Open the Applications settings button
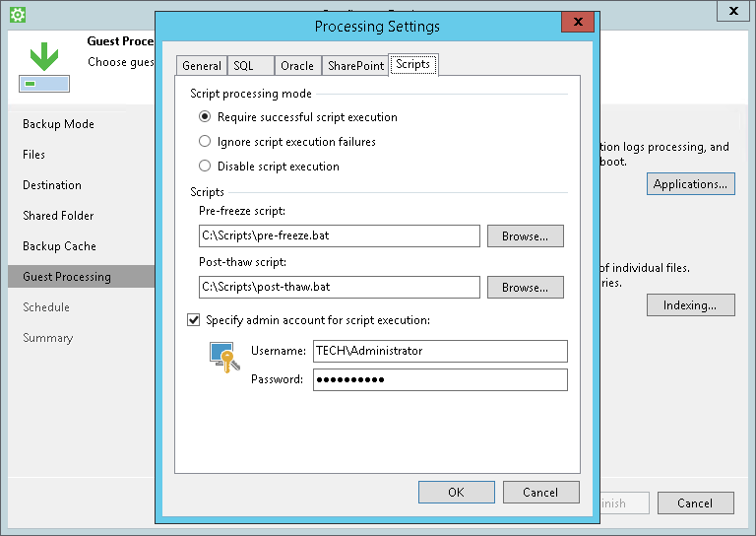756x536 pixels. [x=690, y=184]
